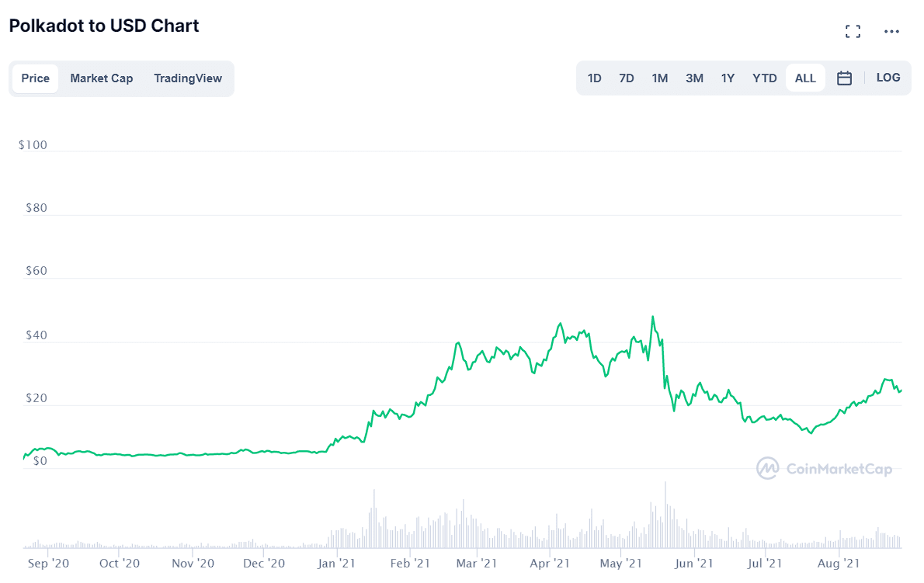Open fullscreen chart view
The image size is (924, 583).
pos(853,32)
